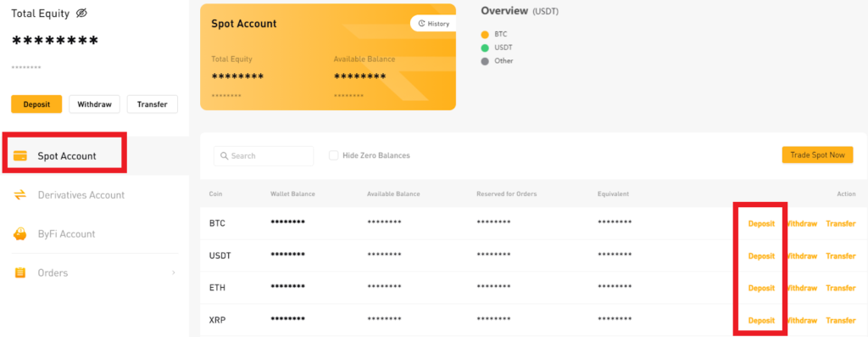Enable the Hide Zero Balances checkbox

point(334,155)
